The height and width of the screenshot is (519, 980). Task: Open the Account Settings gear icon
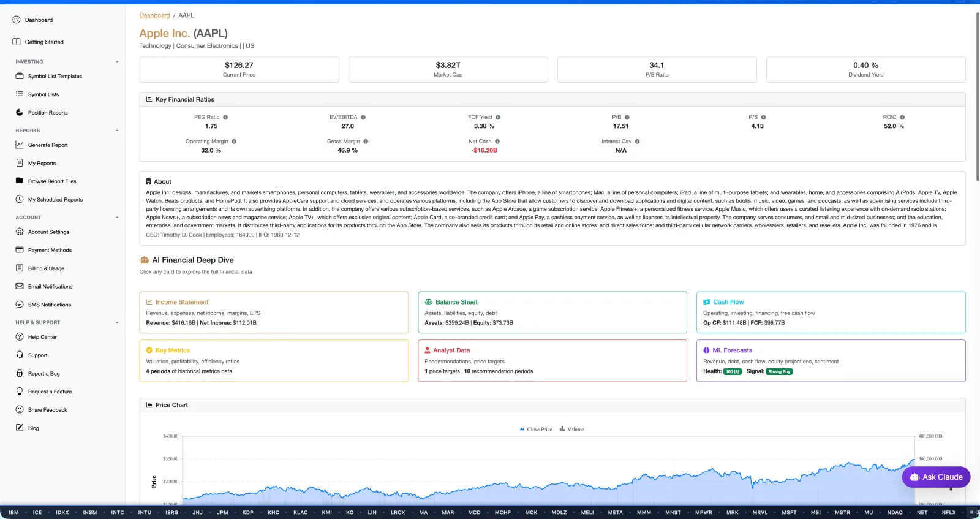pos(20,232)
